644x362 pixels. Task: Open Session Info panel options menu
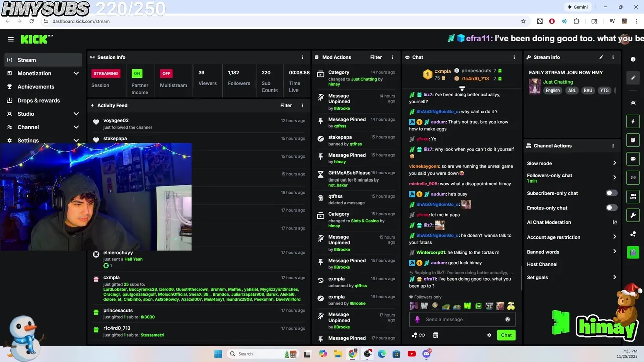[302, 57]
